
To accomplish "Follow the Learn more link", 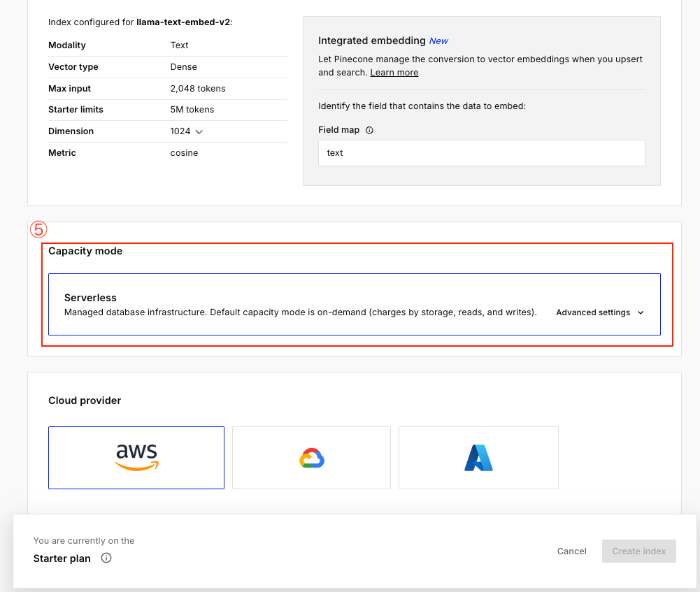I will tap(394, 73).
